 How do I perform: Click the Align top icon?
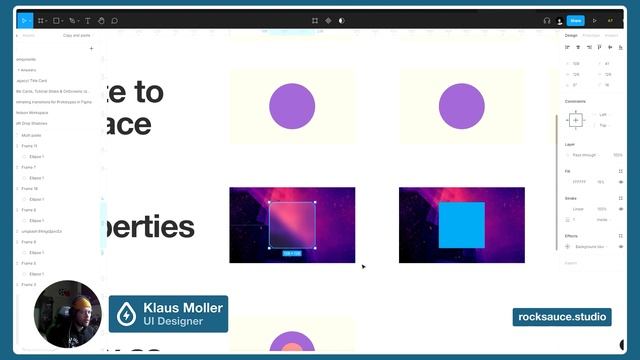599,47
